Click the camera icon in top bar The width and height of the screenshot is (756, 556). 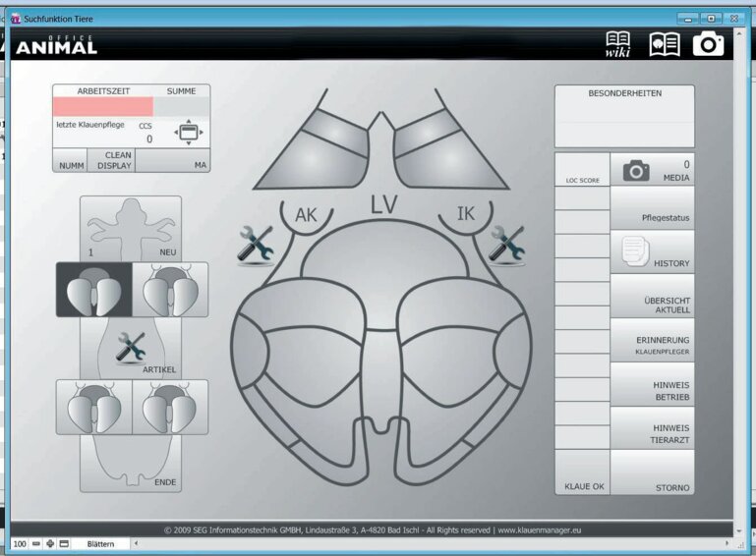(708, 44)
